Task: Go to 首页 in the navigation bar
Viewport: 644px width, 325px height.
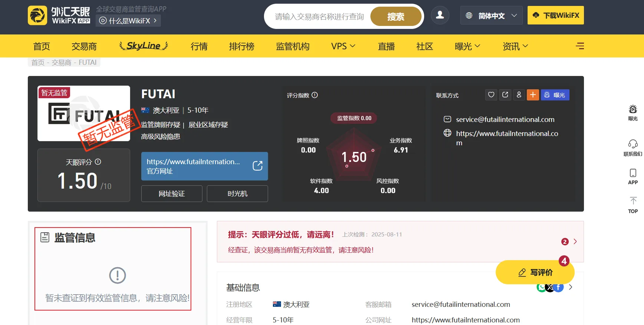Action: click(x=42, y=46)
